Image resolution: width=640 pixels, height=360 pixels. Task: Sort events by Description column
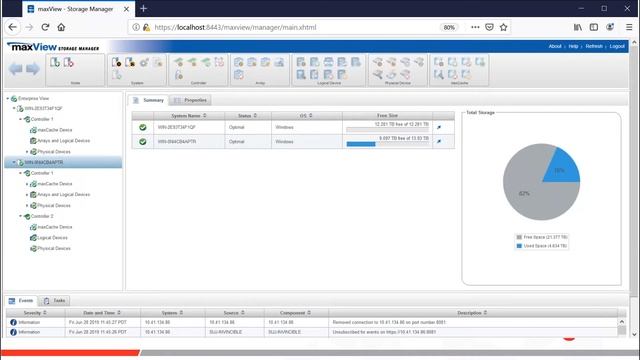(472, 313)
